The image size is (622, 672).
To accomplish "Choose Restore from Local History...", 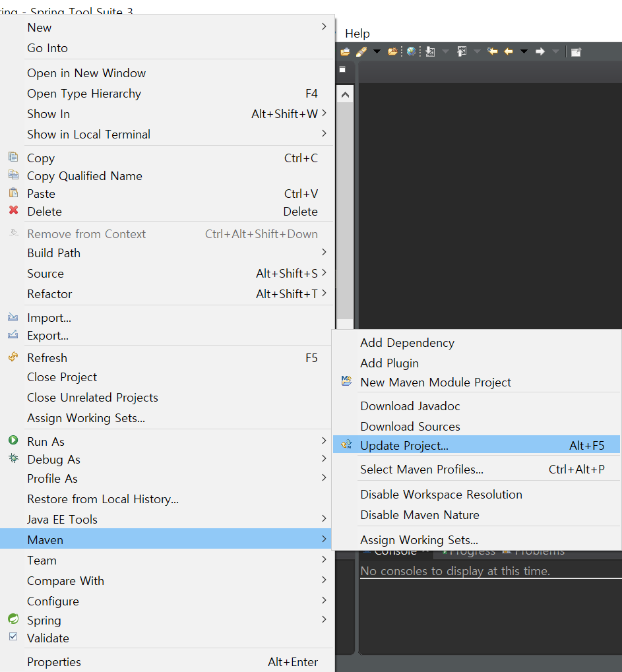I will point(167,499).
